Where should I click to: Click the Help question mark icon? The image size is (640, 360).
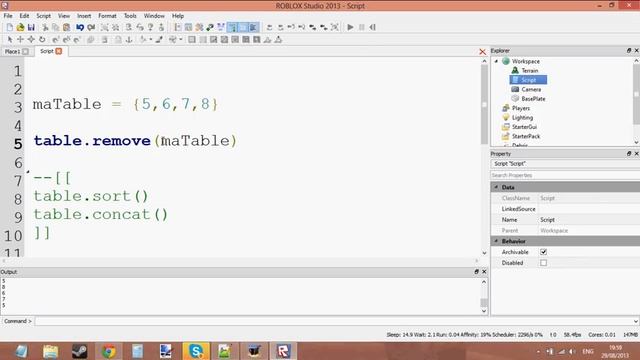(151, 27)
